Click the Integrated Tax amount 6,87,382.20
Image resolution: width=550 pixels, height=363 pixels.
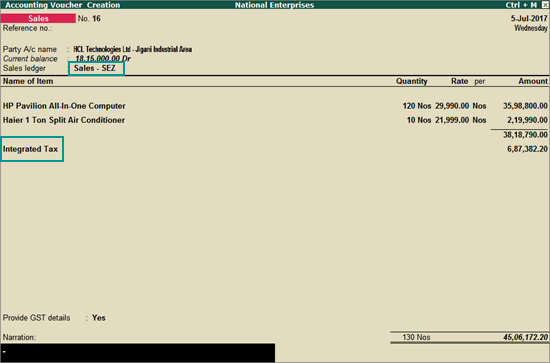click(527, 149)
